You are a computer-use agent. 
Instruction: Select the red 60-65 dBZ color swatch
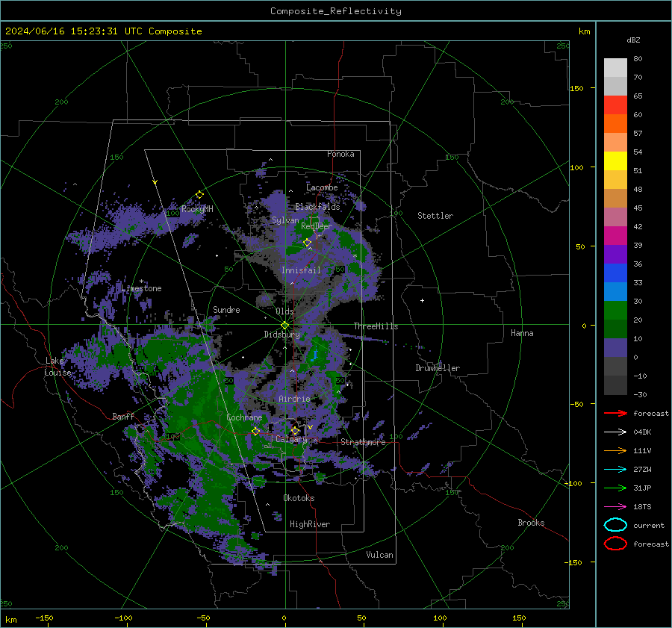click(615, 105)
